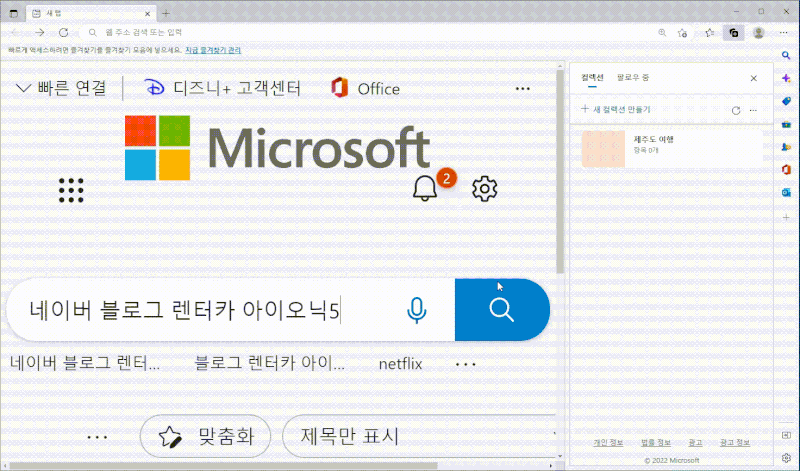
Task: Refresh collections with sync icon
Action: coord(736,110)
